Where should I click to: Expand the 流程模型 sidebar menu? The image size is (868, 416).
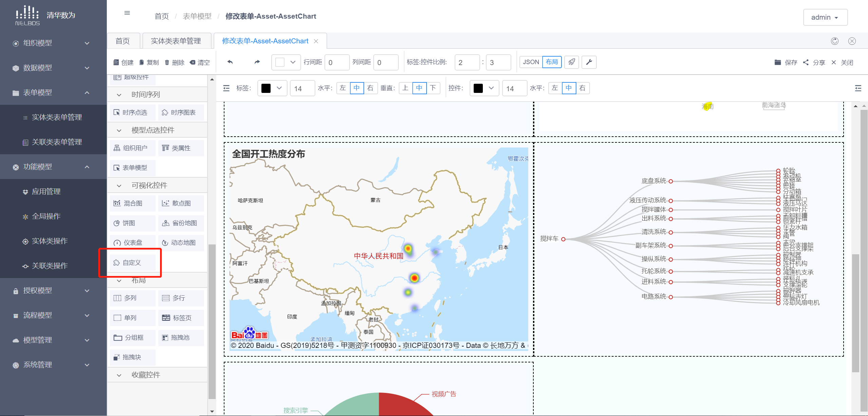(53, 315)
